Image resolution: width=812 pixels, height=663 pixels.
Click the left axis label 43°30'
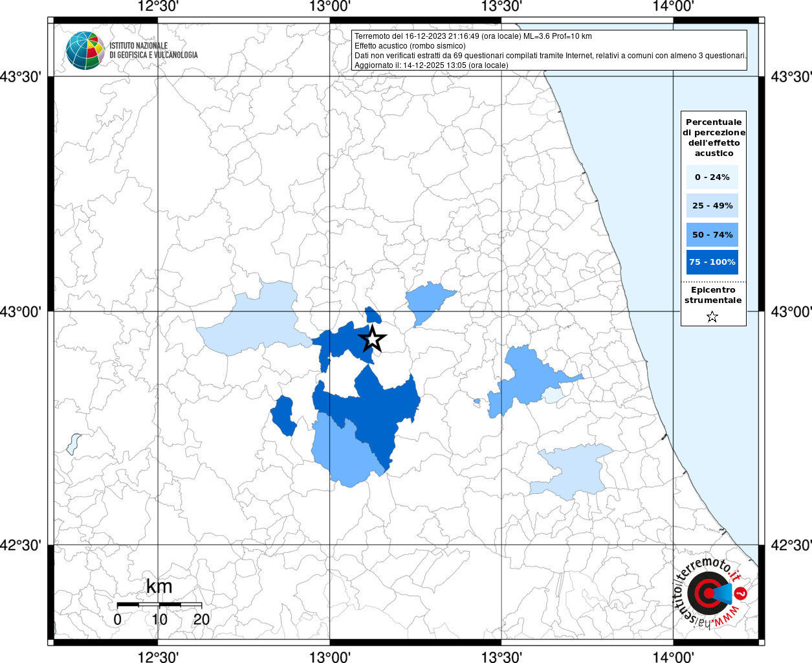click(21, 77)
